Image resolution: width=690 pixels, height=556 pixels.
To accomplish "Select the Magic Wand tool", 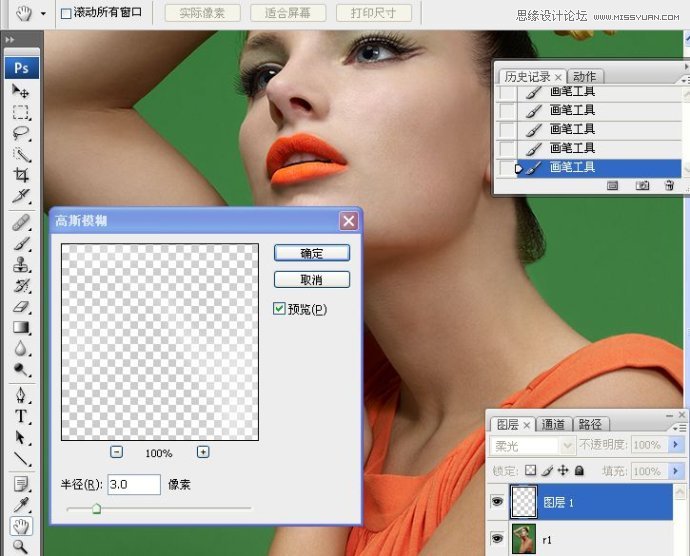I will click(x=21, y=154).
